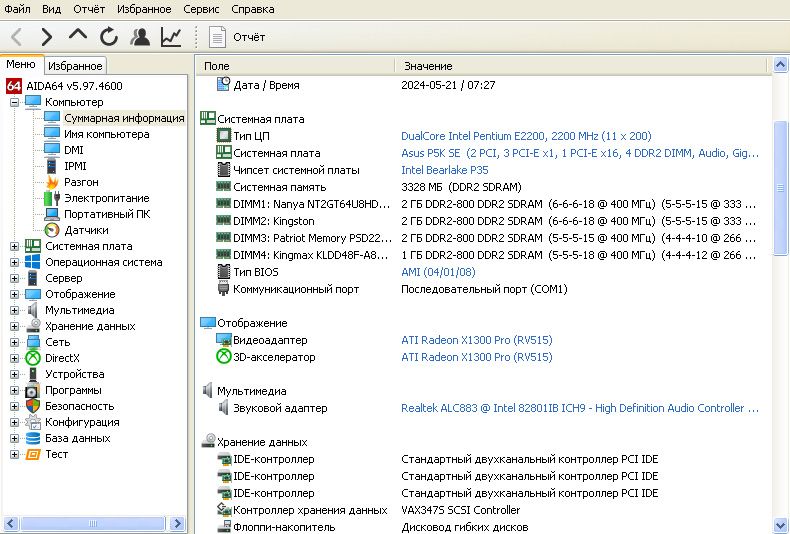Open the Видеоадаптер ATI Radeon X1300 Pro link
Screen dimensions: 790x534
pyautogui.click(x=477, y=340)
